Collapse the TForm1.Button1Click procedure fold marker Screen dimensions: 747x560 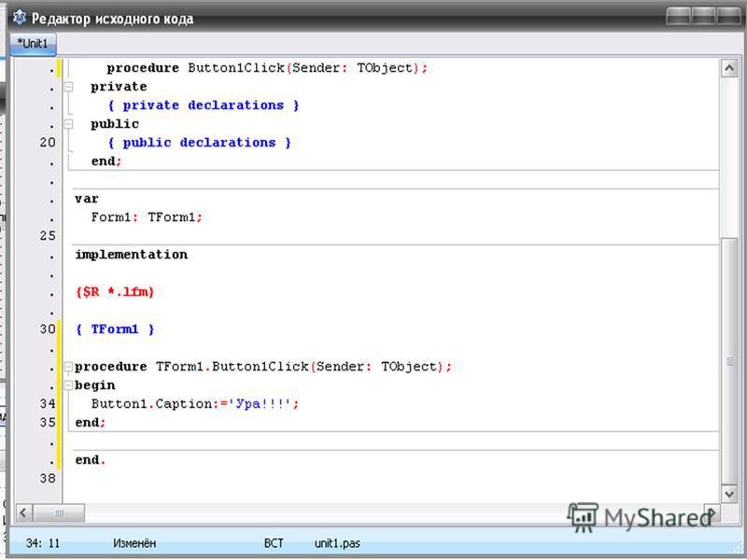pos(68,367)
